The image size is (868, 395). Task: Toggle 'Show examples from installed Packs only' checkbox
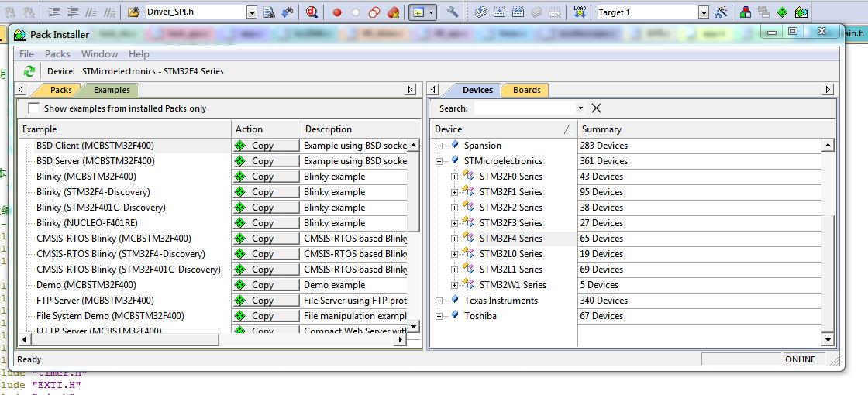click(x=34, y=108)
